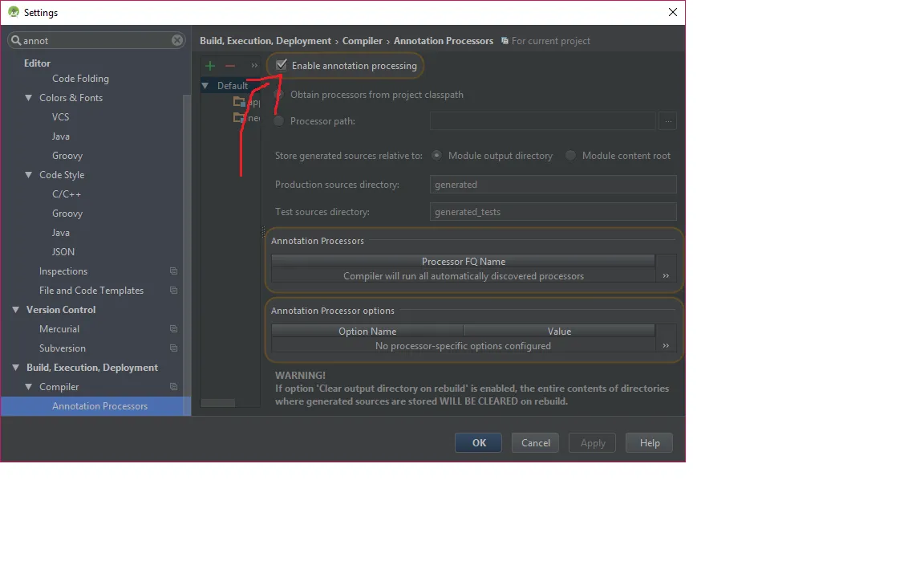Click the Help button

pyautogui.click(x=650, y=443)
